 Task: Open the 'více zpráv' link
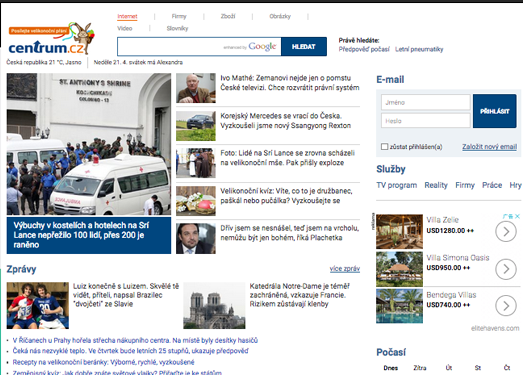click(x=345, y=269)
